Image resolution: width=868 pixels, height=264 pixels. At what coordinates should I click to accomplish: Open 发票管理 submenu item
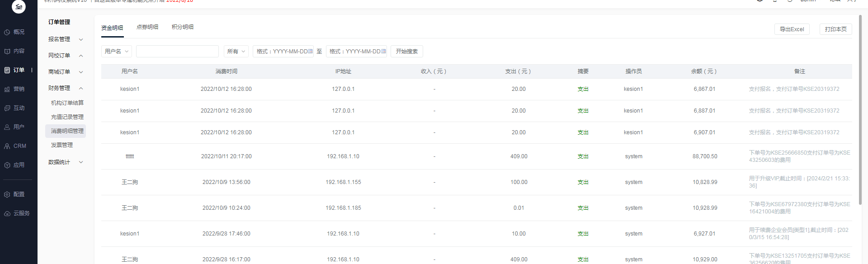click(x=62, y=145)
